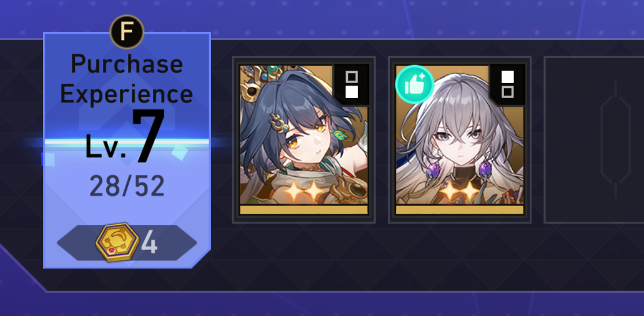
Task: Click two-star rating on blue-haired card
Action: [x=304, y=191]
